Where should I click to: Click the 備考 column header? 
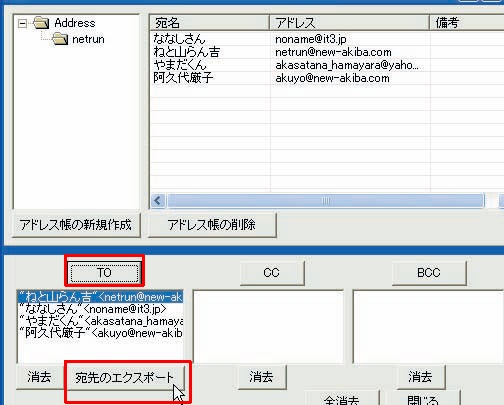(x=467, y=23)
